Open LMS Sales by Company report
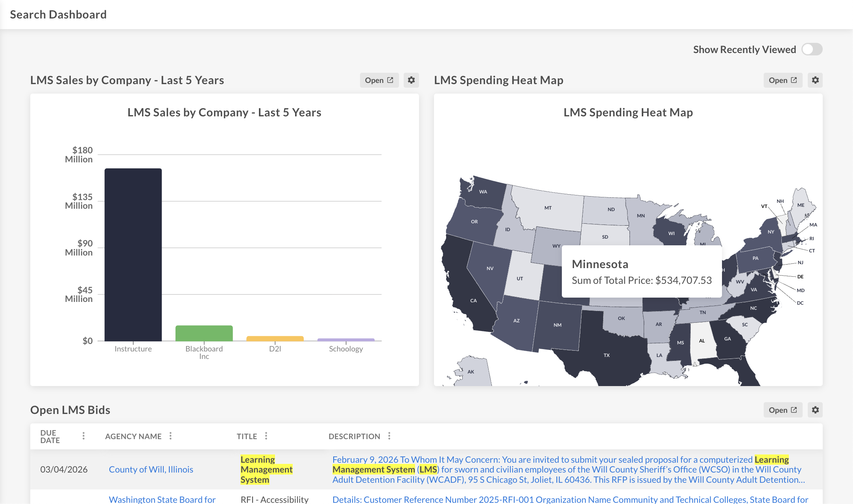This screenshot has height=504, width=853. click(x=379, y=80)
